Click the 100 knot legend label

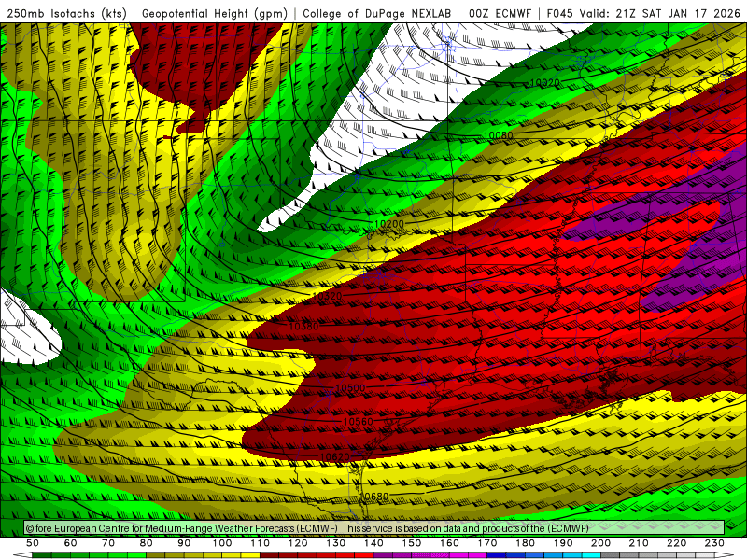[222, 543]
